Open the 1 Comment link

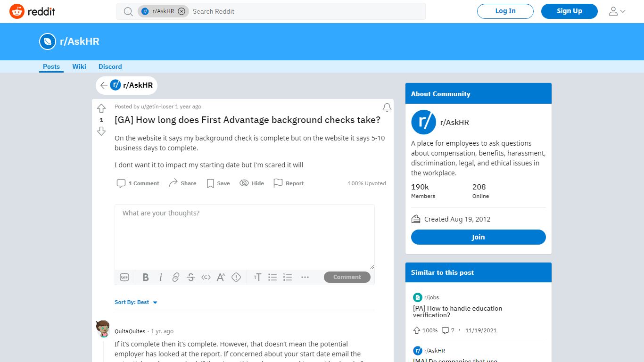point(138,183)
